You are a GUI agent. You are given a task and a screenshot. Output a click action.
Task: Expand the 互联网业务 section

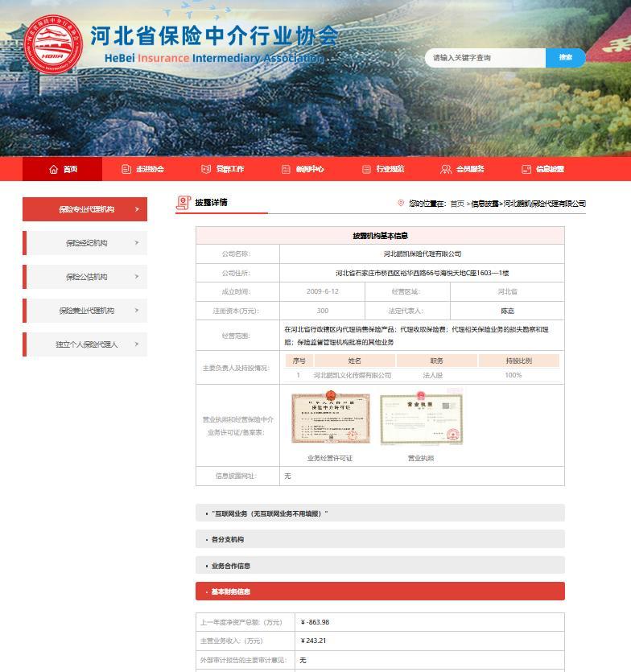pyautogui.click(x=380, y=513)
